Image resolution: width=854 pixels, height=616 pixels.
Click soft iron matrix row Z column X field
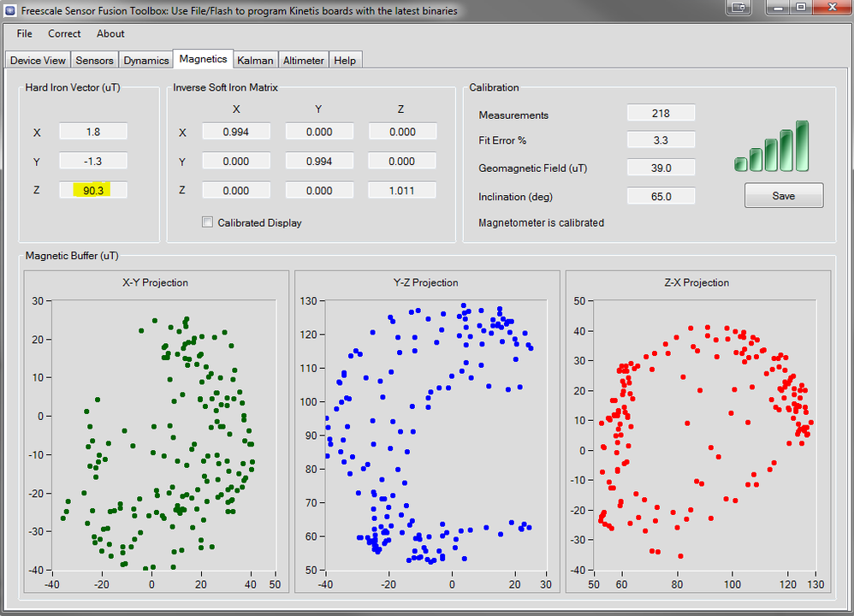click(x=236, y=191)
